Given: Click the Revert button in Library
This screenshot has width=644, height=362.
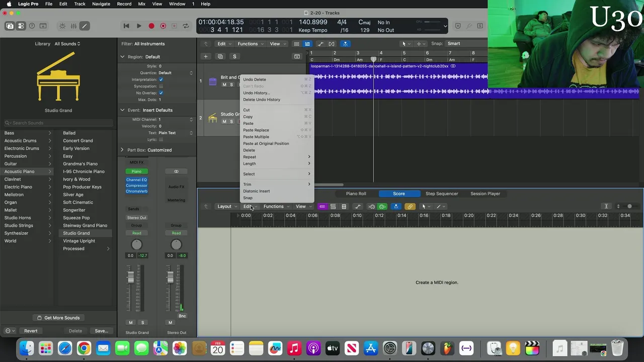Looking at the screenshot, I should [x=31, y=331].
